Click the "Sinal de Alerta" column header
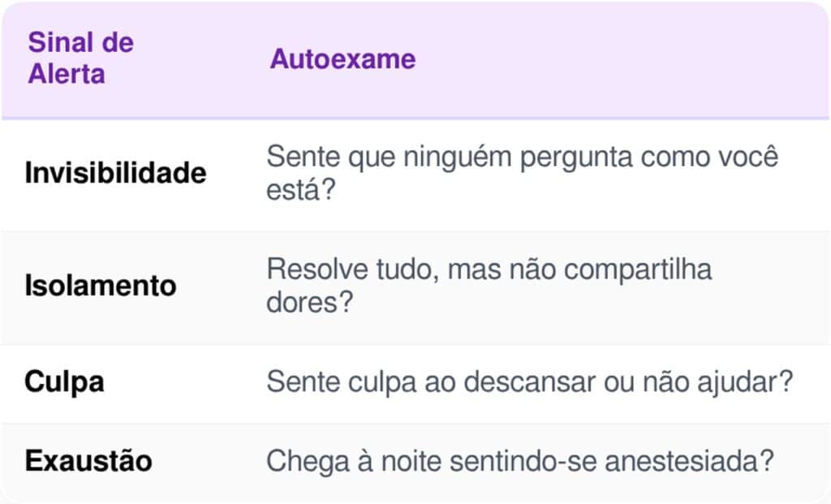The width and height of the screenshot is (831, 504). point(80,58)
